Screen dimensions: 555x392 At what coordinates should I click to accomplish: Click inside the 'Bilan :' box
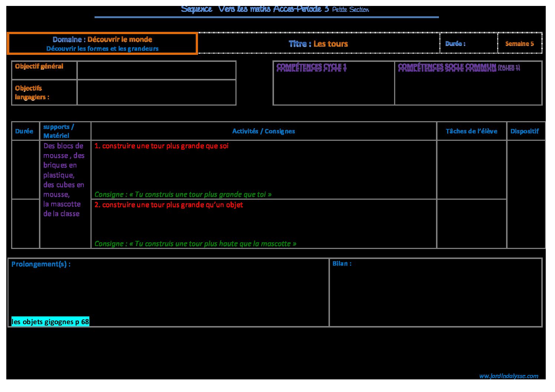[x=435, y=293]
